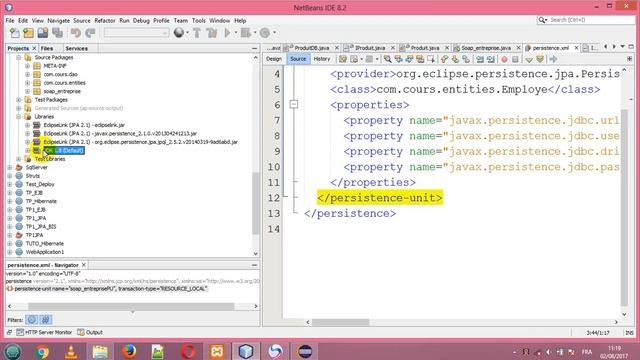Select the soap_entreprise package
Image resolution: width=640 pixels, height=360 pixels.
(x=62, y=91)
